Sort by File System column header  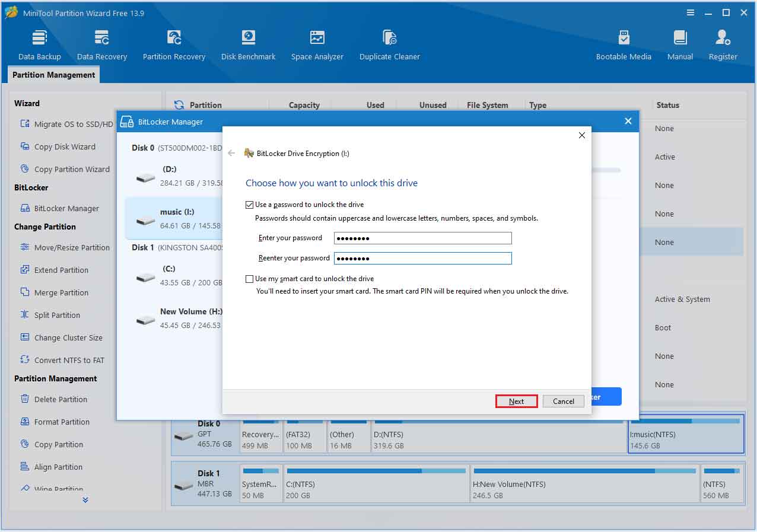coord(488,105)
